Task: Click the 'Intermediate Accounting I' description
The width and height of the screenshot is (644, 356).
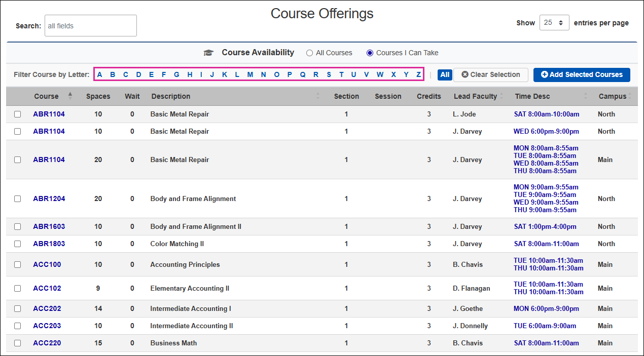Action: point(191,308)
